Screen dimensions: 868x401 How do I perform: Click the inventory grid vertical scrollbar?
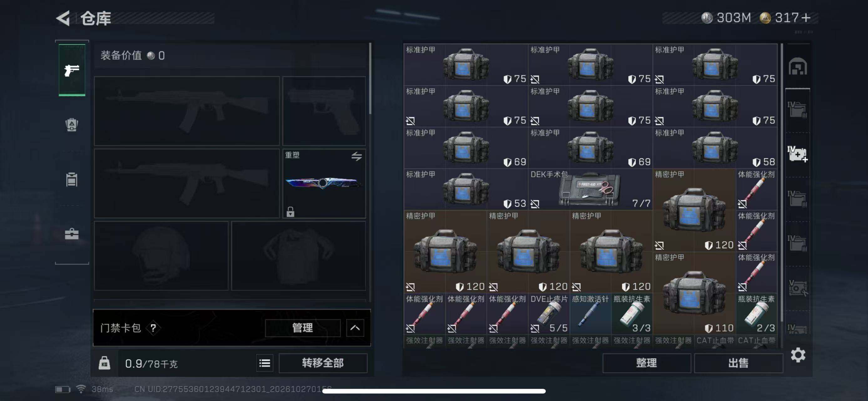782,182
